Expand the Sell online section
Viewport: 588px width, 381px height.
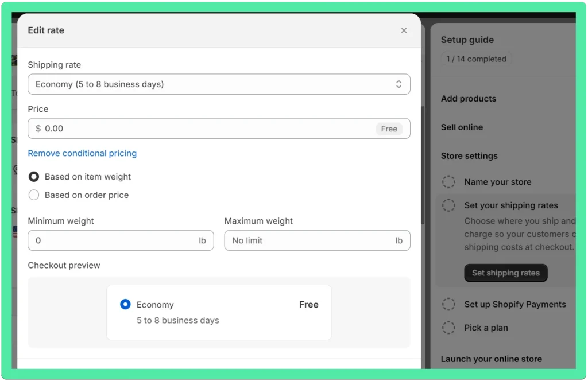click(462, 127)
